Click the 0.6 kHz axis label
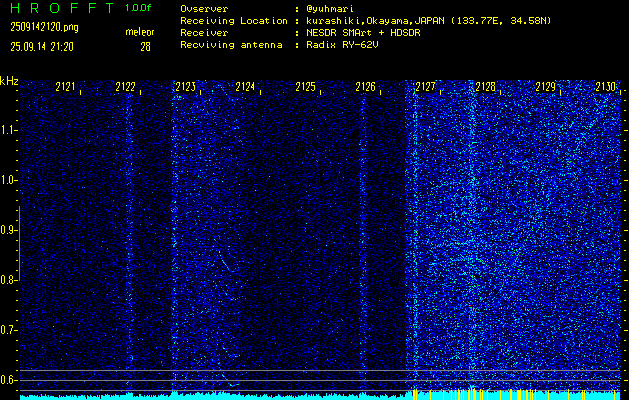Viewport: 629px width, 400px height. pos(8,380)
